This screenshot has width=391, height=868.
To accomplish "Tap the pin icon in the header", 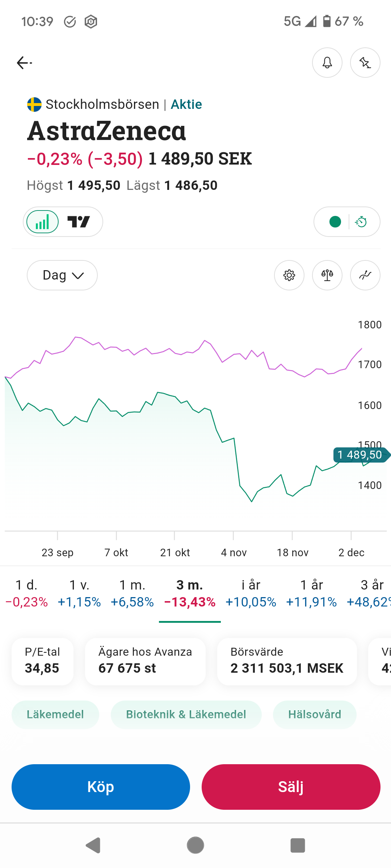I will point(365,63).
